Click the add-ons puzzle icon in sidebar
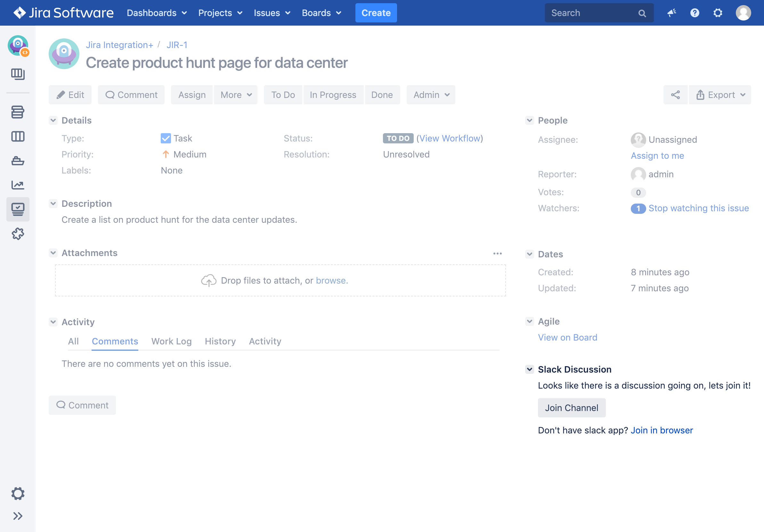This screenshot has height=532, width=764. coord(18,234)
